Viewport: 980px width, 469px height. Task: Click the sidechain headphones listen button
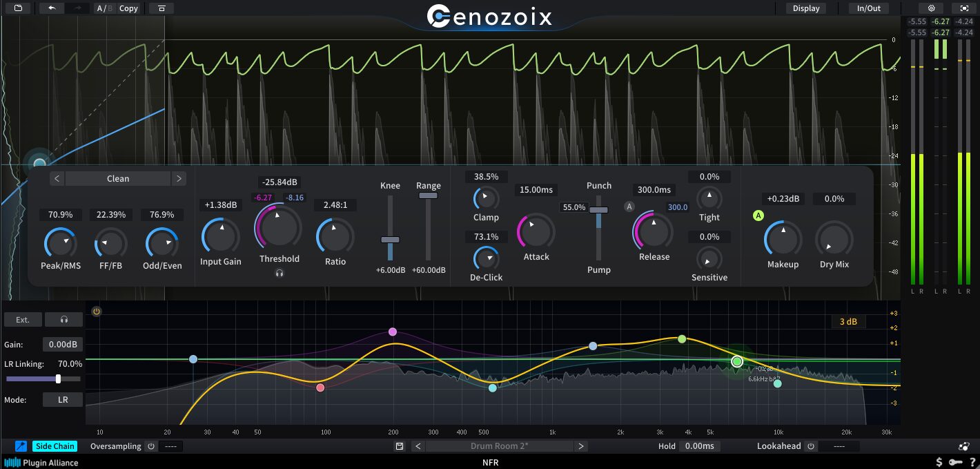pyautogui.click(x=63, y=320)
